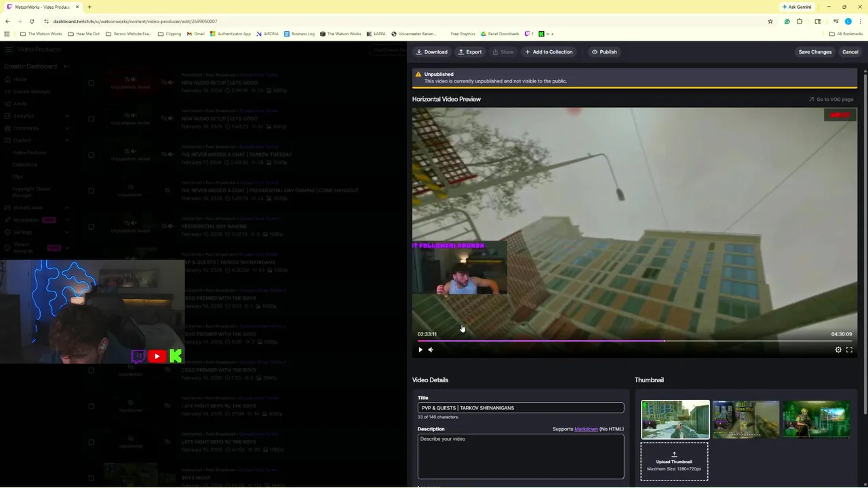Cancel editing the video
The image size is (868, 488).
click(x=850, y=52)
